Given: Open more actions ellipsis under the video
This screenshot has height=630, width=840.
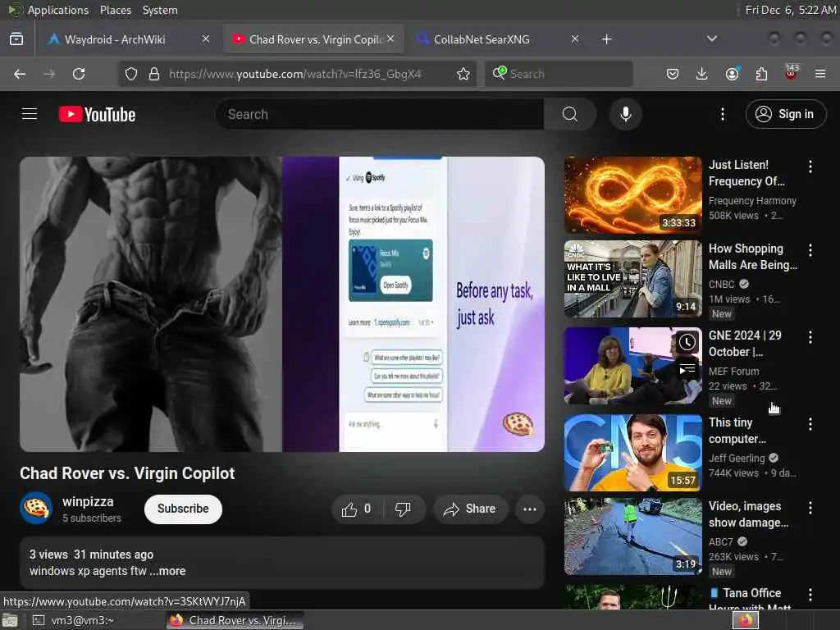Looking at the screenshot, I should [x=529, y=509].
